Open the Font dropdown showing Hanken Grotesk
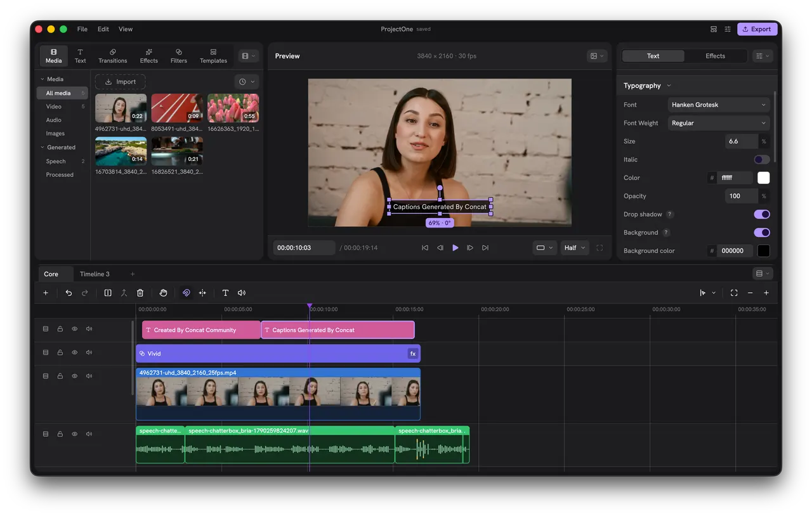The image size is (812, 516). tap(719, 105)
